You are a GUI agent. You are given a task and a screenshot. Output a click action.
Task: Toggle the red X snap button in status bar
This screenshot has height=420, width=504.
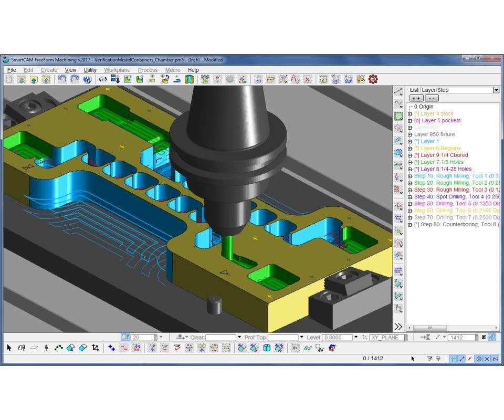coord(487,359)
